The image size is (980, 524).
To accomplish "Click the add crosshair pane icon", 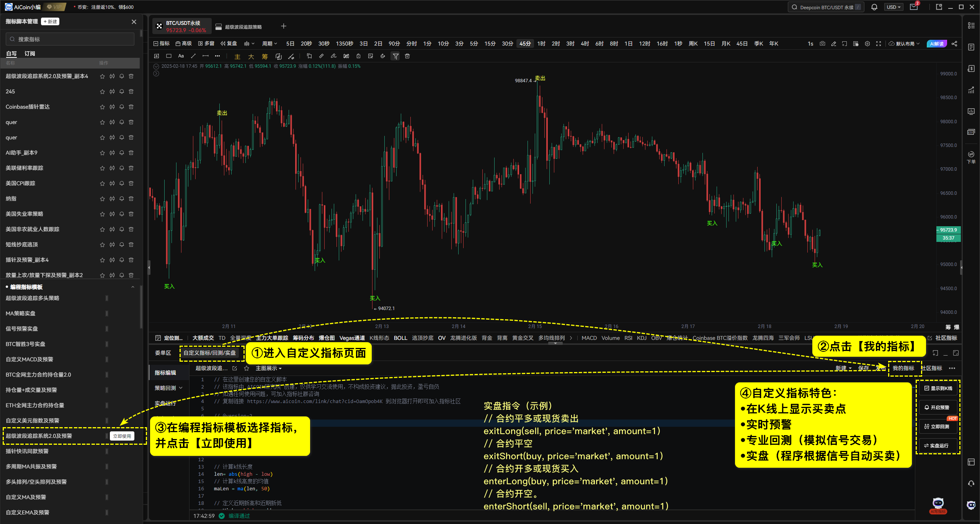I will (x=157, y=56).
